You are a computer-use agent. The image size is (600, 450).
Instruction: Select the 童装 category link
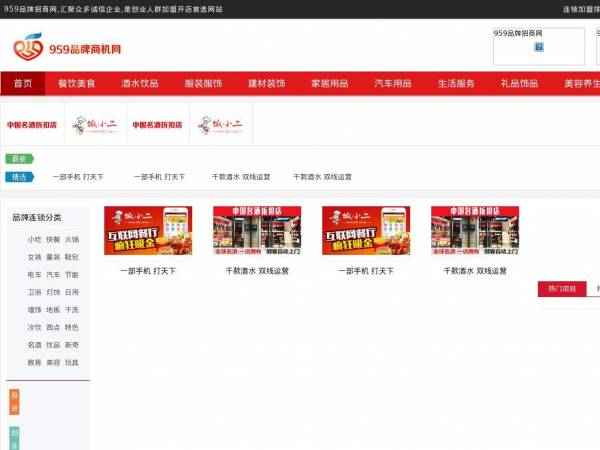click(53, 257)
